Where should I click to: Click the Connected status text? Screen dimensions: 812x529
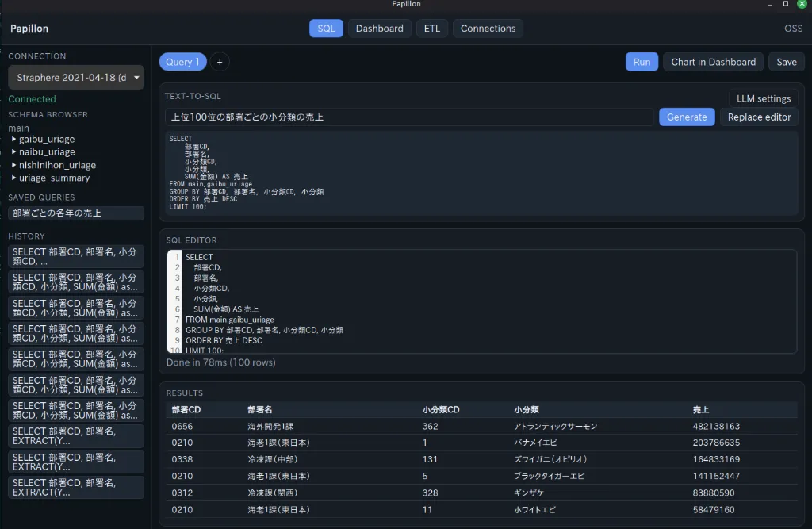(x=32, y=99)
